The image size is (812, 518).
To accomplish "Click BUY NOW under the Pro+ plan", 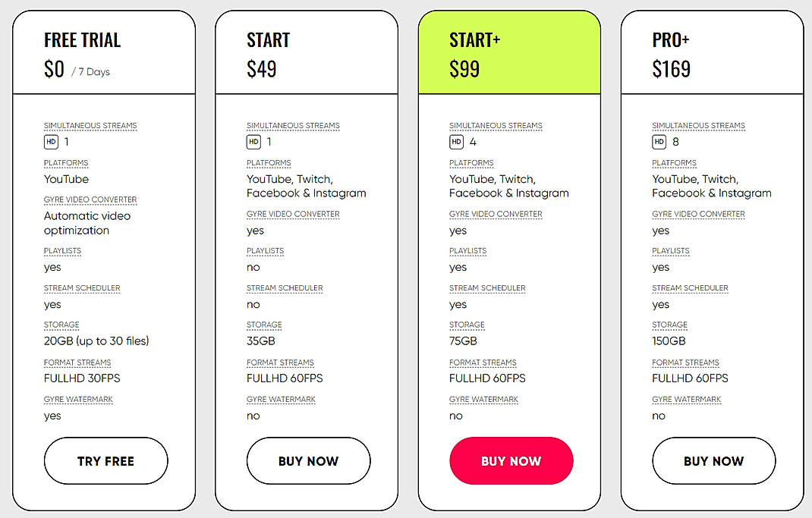I will click(x=713, y=460).
